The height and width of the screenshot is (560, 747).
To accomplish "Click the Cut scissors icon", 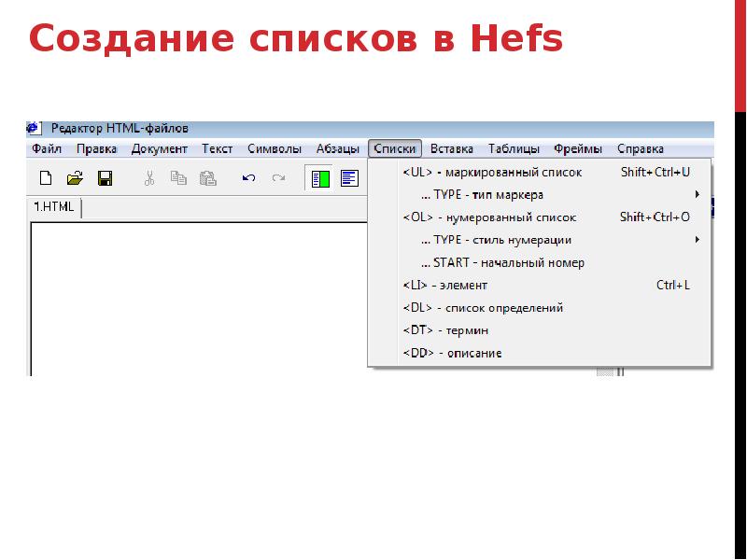I will [148, 177].
